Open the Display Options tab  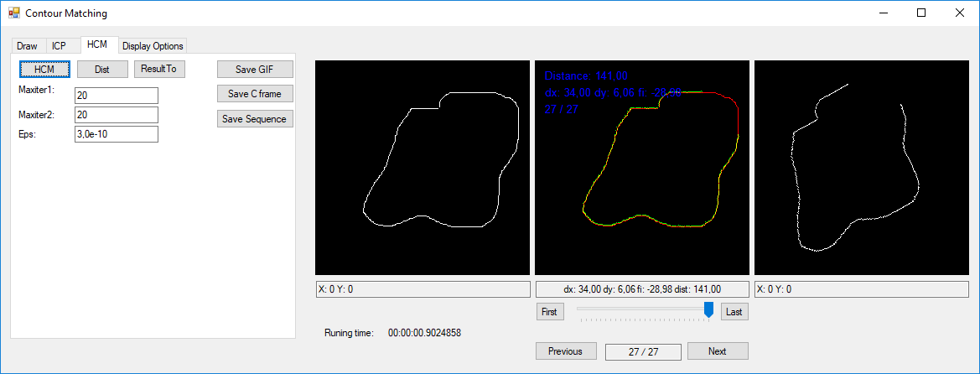pyautogui.click(x=153, y=46)
